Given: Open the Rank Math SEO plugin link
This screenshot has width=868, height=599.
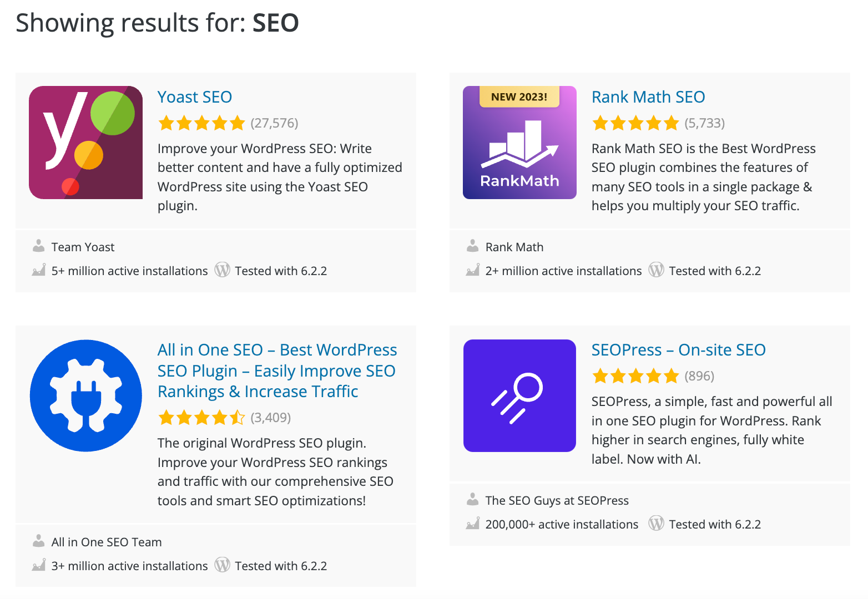Looking at the screenshot, I should (648, 97).
